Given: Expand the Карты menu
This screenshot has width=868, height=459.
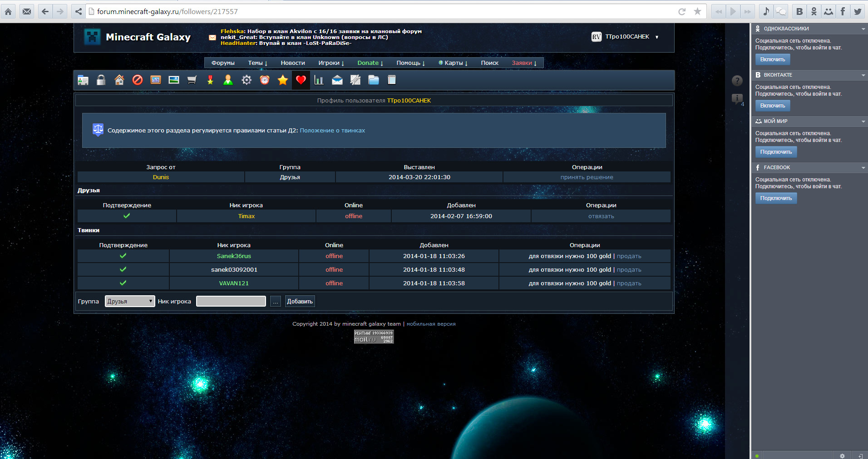Looking at the screenshot, I should point(453,63).
